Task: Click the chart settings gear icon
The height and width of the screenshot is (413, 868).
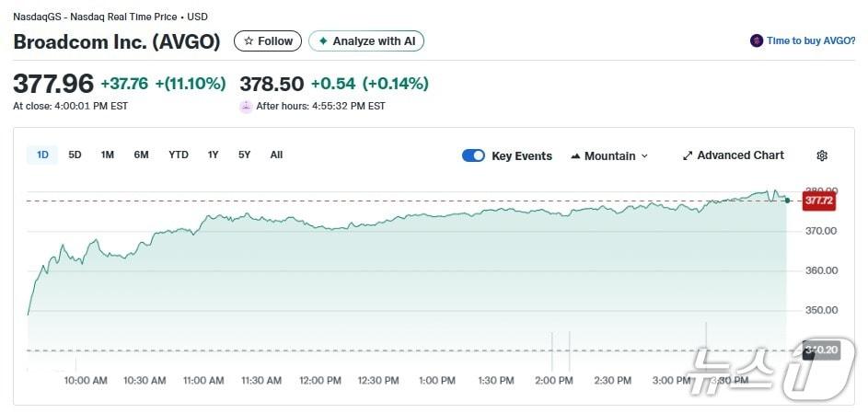Action: pyautogui.click(x=822, y=155)
